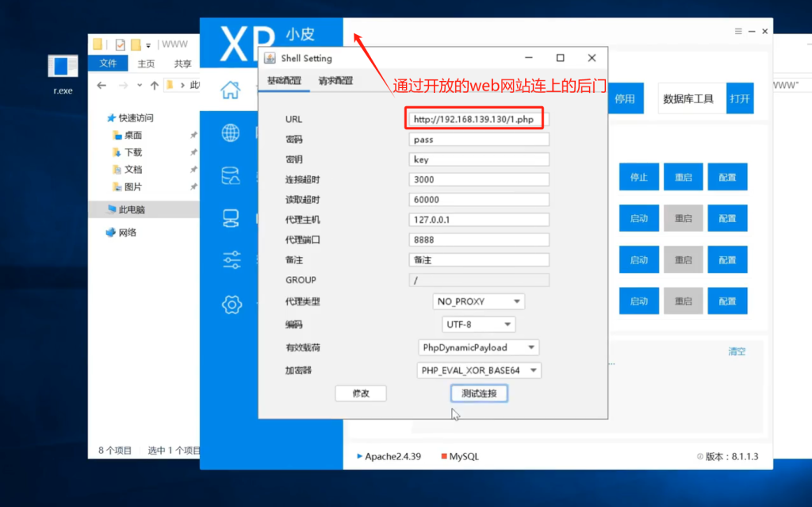Click the Shell Setting window app icon
Viewport: 812px width, 507px height.
click(x=270, y=58)
